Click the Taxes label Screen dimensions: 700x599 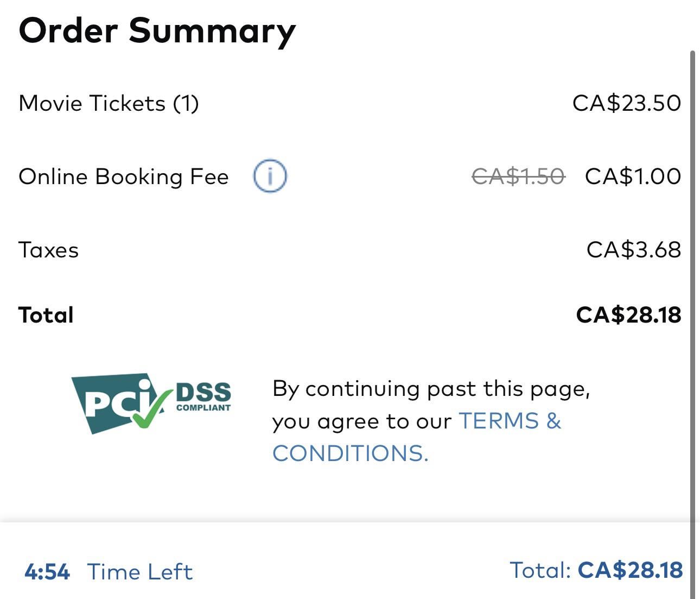(x=49, y=250)
